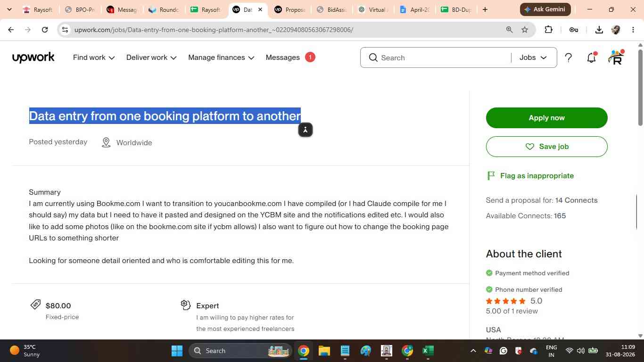Image resolution: width=644 pixels, height=362 pixels.
Task: Expand the Find work menu
Action: tap(94, 58)
